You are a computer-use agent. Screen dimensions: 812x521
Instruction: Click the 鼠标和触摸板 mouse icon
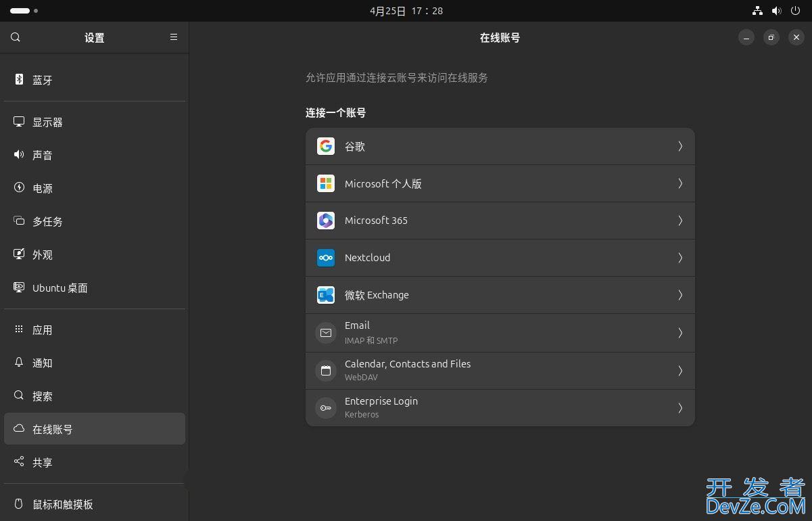pyautogui.click(x=19, y=504)
